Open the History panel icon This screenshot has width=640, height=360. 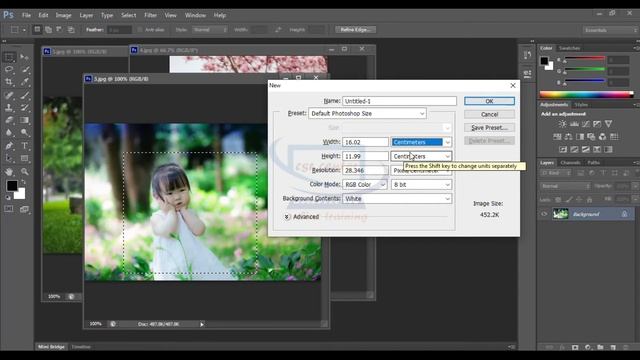tap(527, 55)
